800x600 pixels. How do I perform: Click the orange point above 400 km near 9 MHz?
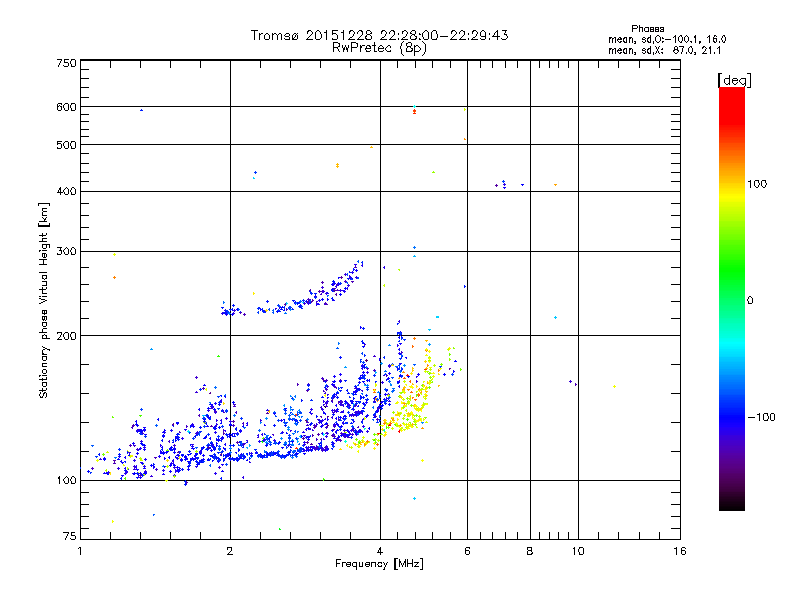coord(555,185)
